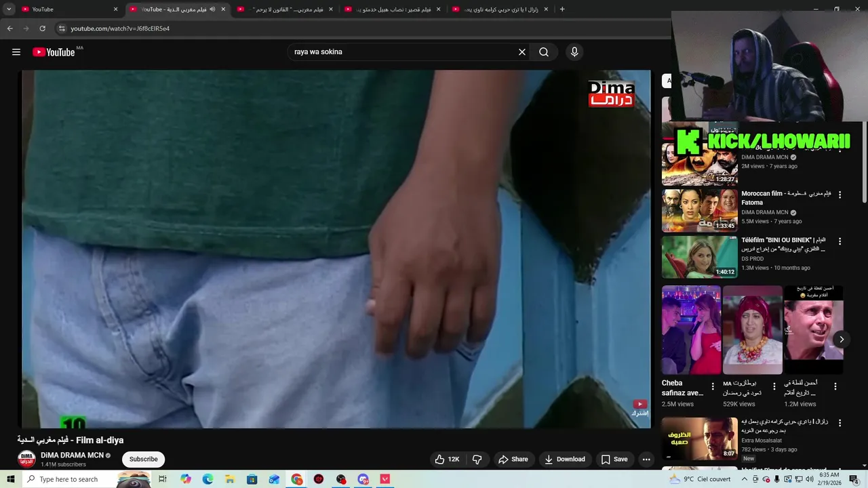Reload the page in browser

pos(42,28)
